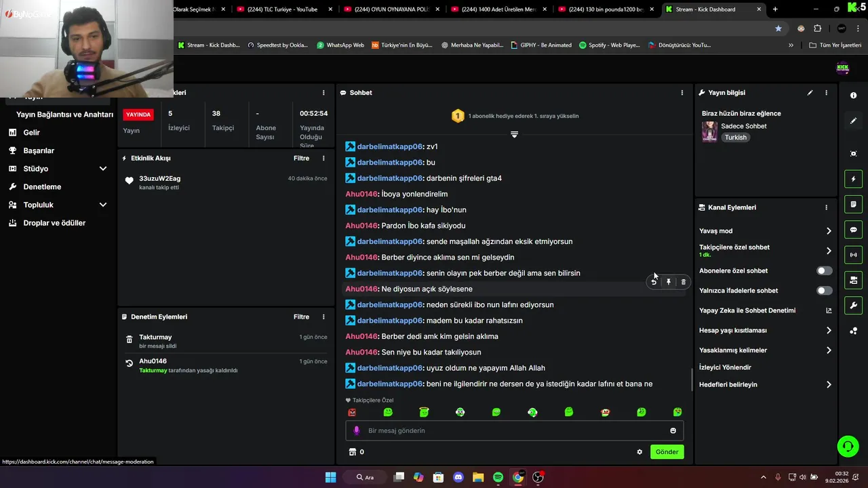The height and width of the screenshot is (488, 868).
Task: Click the Gönder send button
Action: (x=667, y=452)
